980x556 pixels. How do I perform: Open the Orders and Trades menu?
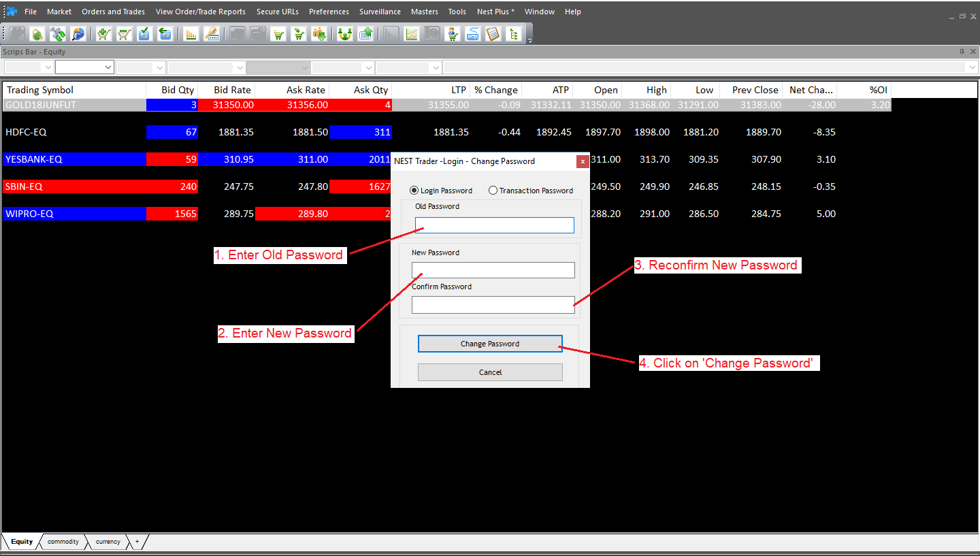[x=113, y=12]
